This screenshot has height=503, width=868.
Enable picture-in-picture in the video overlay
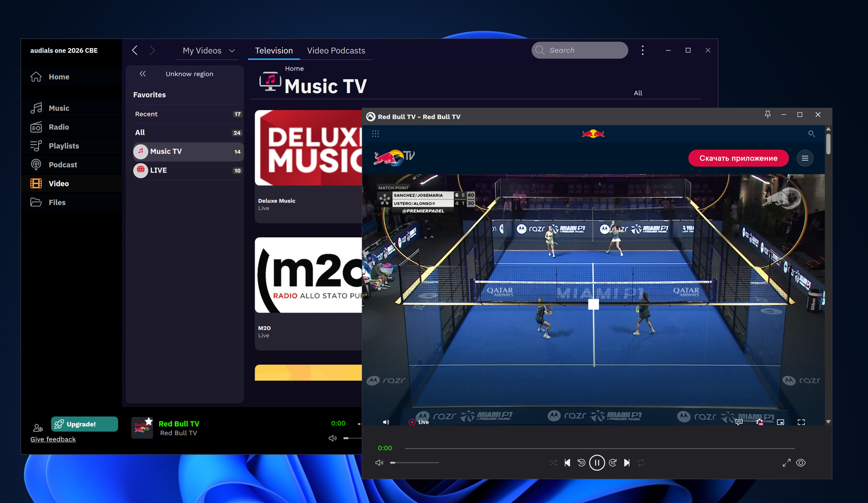pos(781,422)
